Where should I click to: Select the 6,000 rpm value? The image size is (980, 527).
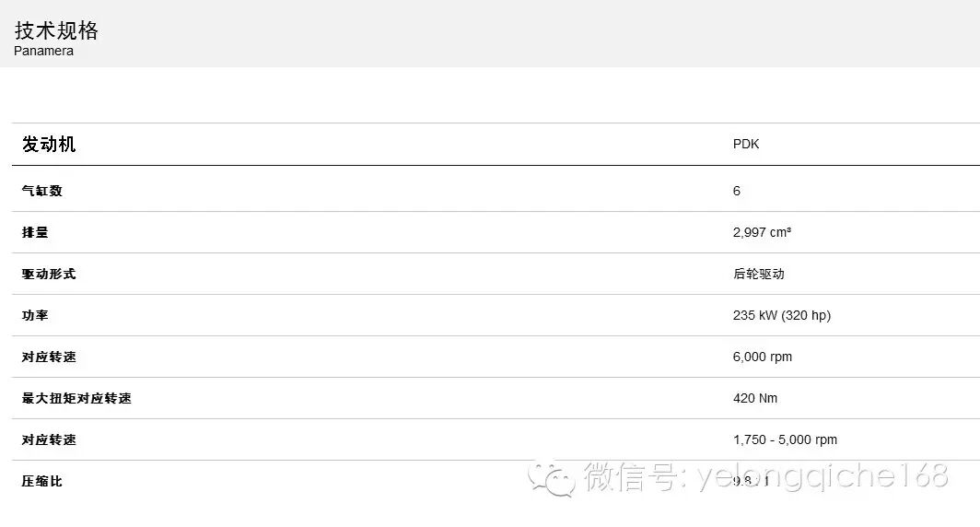(763, 357)
